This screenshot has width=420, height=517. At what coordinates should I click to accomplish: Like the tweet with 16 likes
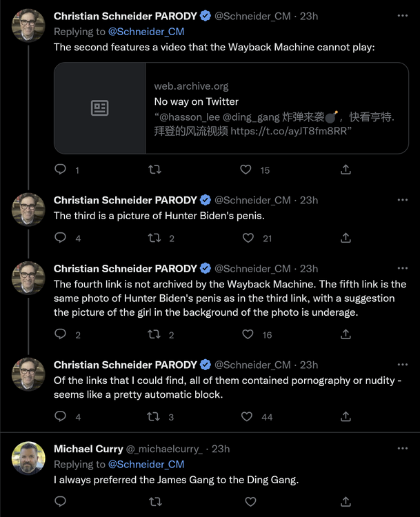tap(248, 334)
